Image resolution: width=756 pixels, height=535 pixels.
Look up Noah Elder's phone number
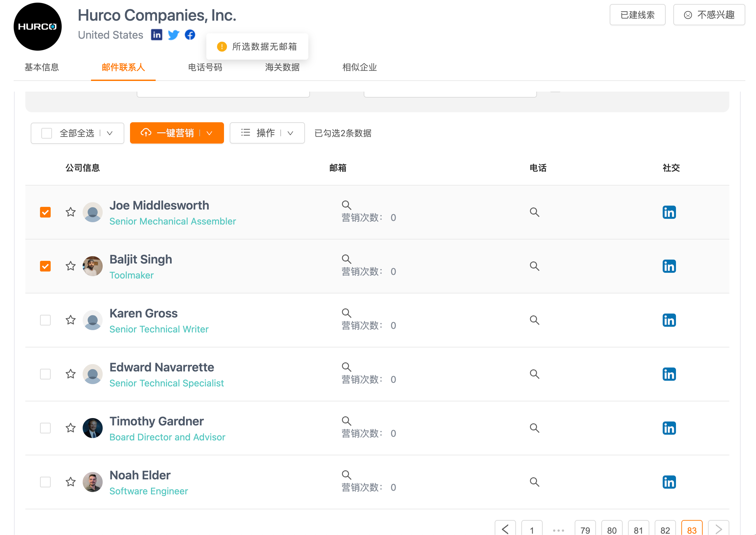click(535, 482)
